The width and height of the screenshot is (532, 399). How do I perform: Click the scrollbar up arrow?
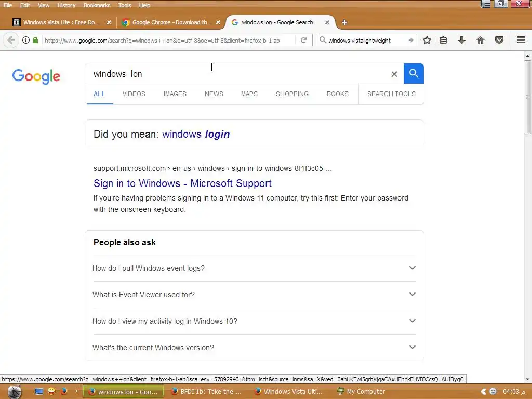tap(527, 55)
